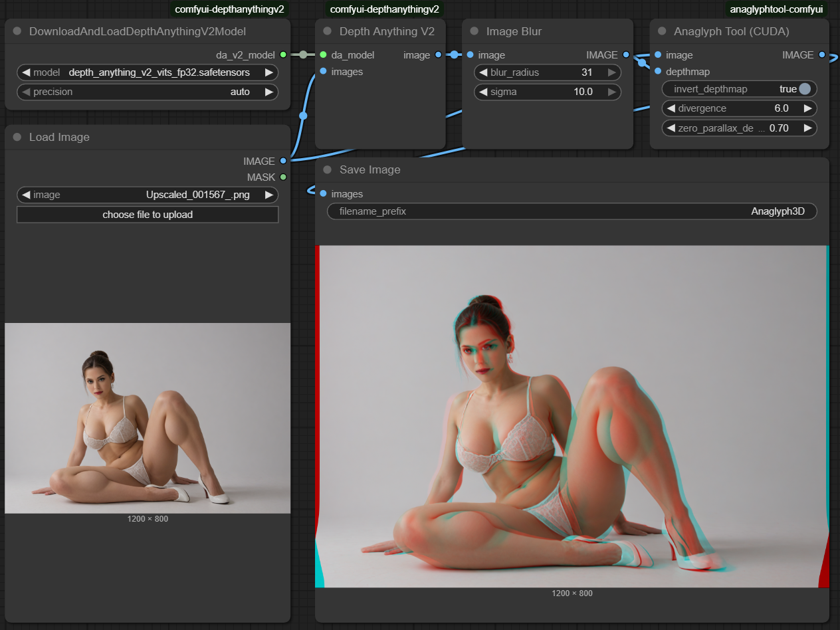Toggle the invert_depthmap switch
The height and width of the screenshot is (630, 840).
[805, 89]
